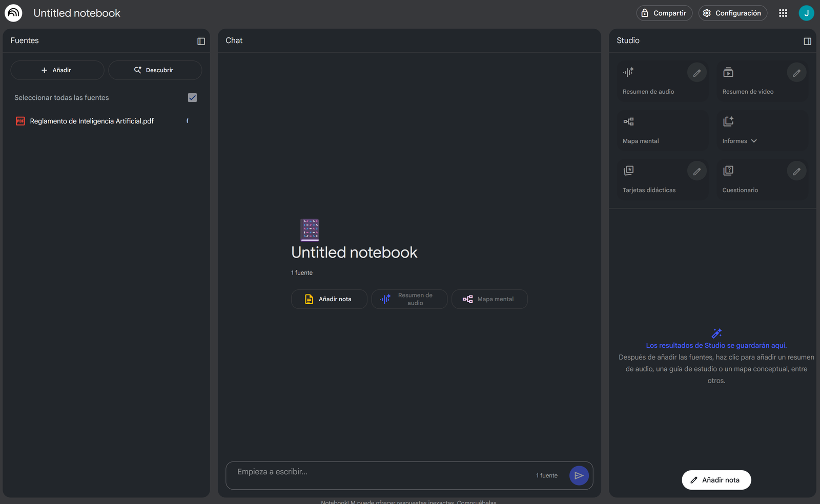Open Compartir dialog

click(x=664, y=13)
